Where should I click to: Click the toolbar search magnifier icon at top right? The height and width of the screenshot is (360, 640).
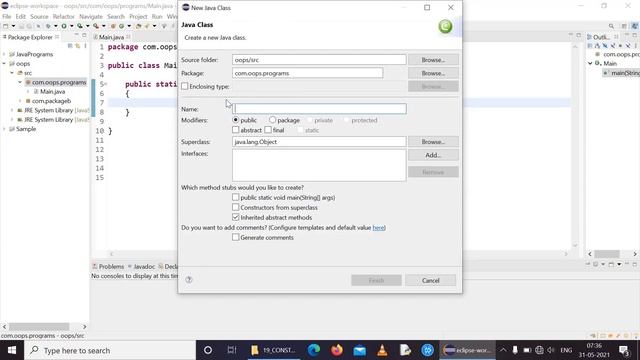pos(611,26)
